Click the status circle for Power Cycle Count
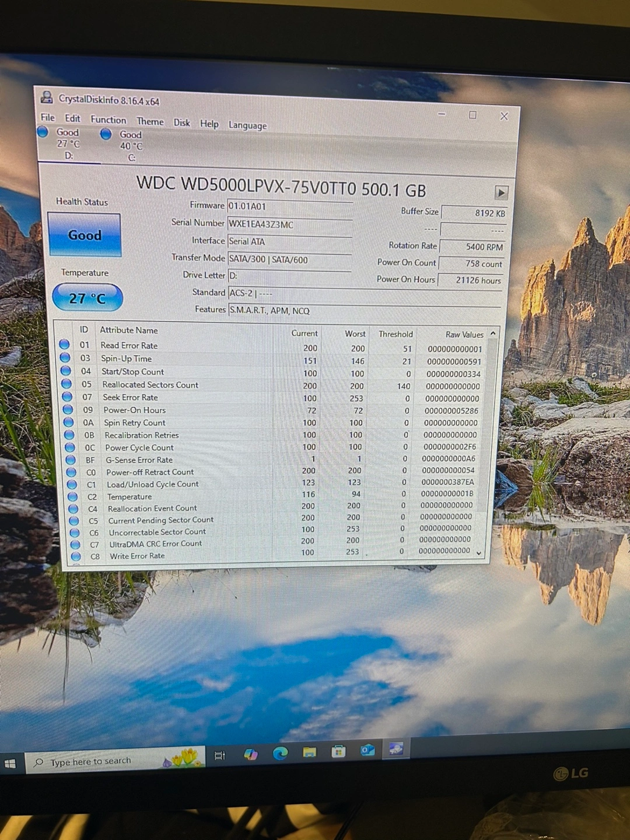This screenshot has height=840, width=630. (69, 447)
